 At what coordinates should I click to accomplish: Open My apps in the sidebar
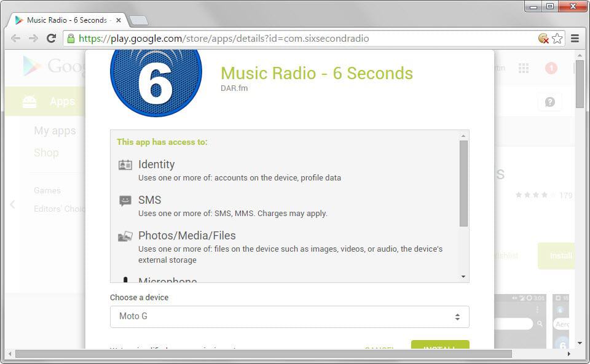click(x=55, y=131)
